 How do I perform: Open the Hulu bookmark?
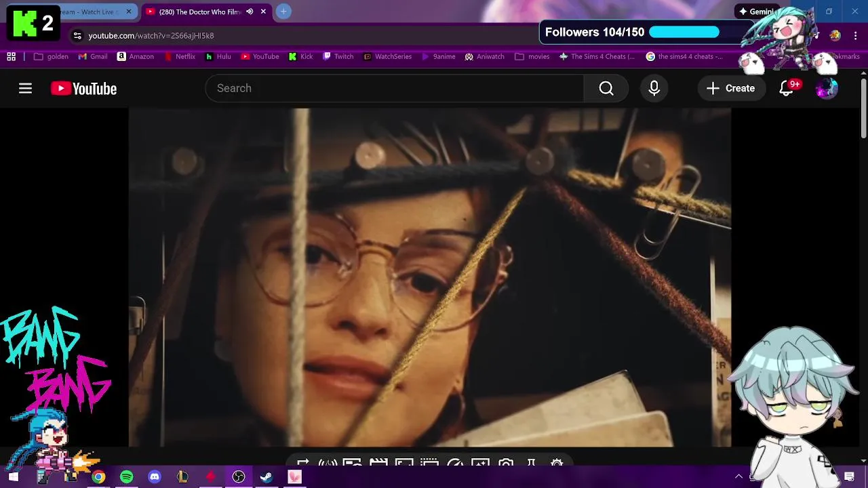(218, 56)
